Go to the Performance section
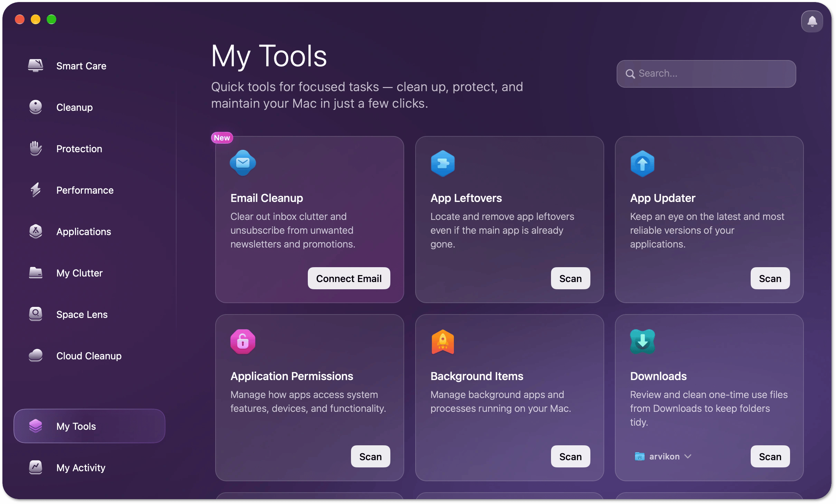Image resolution: width=836 pixels, height=504 pixels. point(85,190)
